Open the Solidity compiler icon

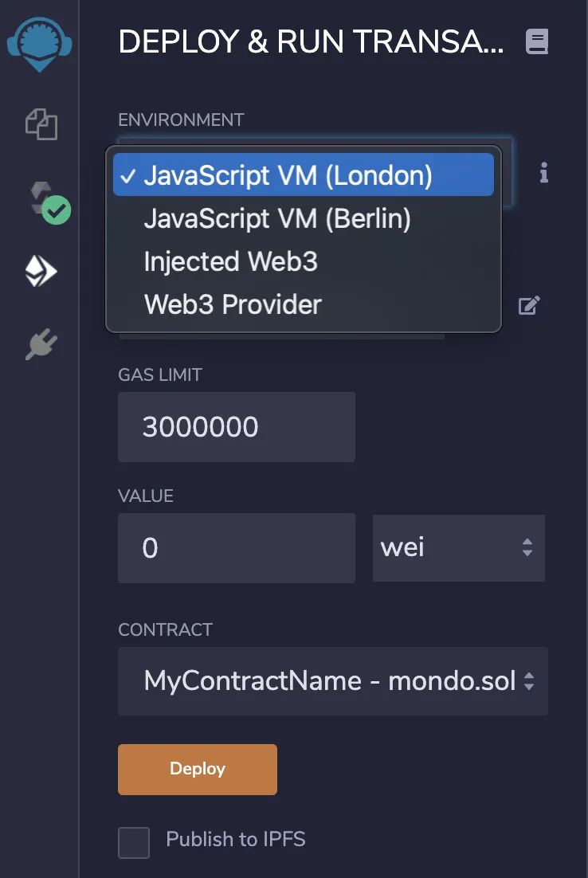(49, 202)
